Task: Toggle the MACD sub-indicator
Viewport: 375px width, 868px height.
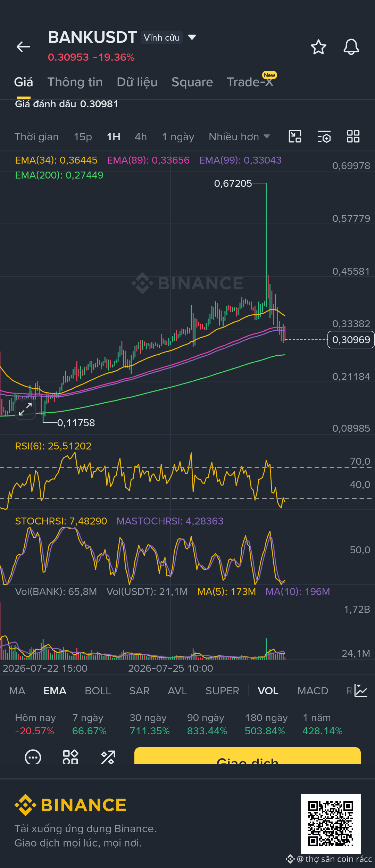Action: (313, 691)
